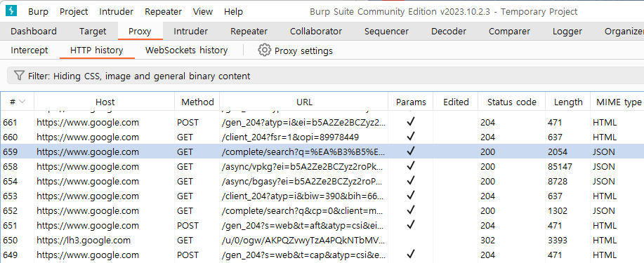Select request row number 650
The image size is (644, 263).
tap(322, 241)
